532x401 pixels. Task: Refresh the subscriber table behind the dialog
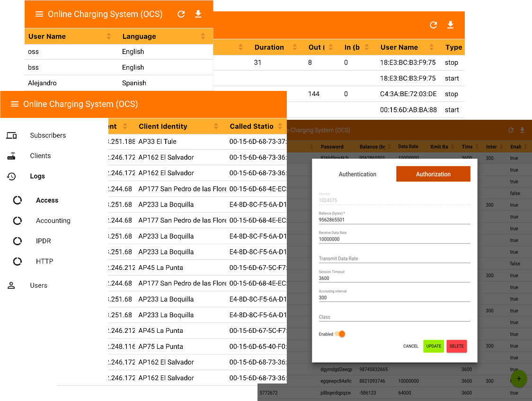(511, 130)
